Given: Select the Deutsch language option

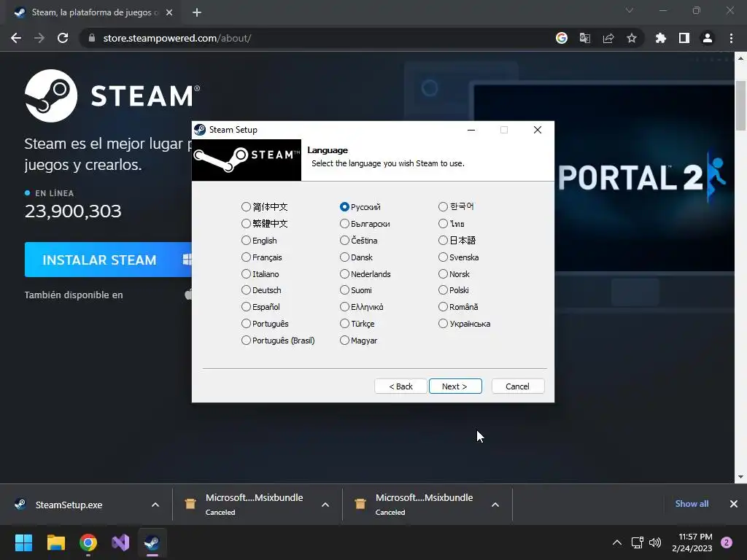Looking at the screenshot, I should [x=261, y=290].
